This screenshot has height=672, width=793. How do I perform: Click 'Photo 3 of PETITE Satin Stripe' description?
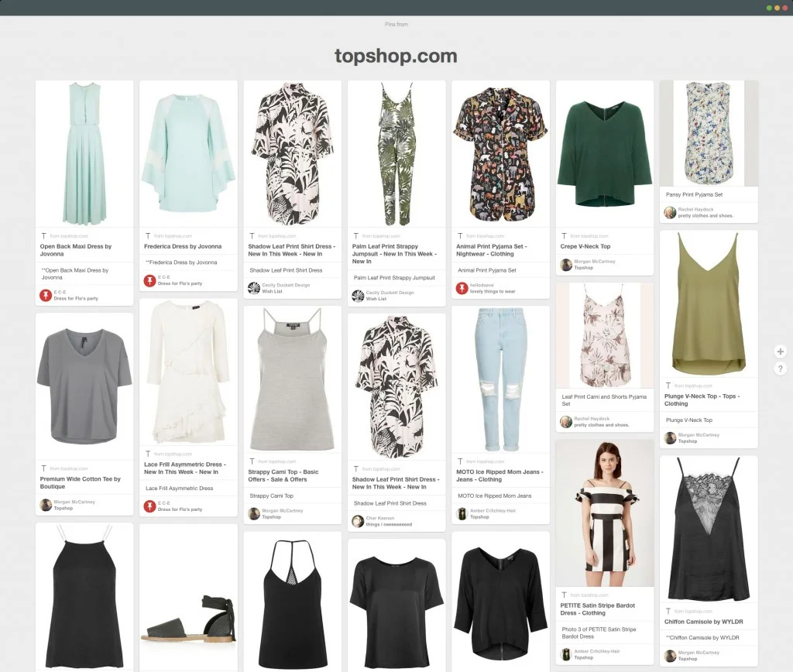pos(599,633)
